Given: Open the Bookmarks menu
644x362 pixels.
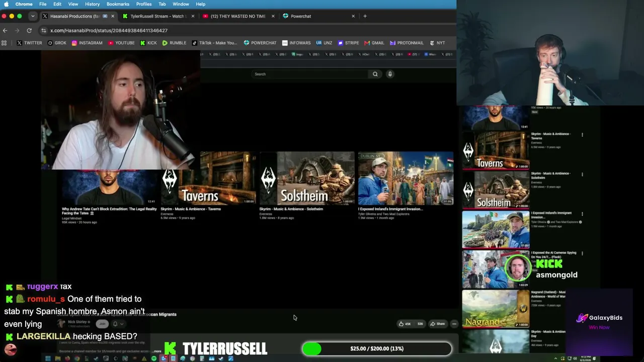Looking at the screenshot, I should pyautogui.click(x=118, y=4).
